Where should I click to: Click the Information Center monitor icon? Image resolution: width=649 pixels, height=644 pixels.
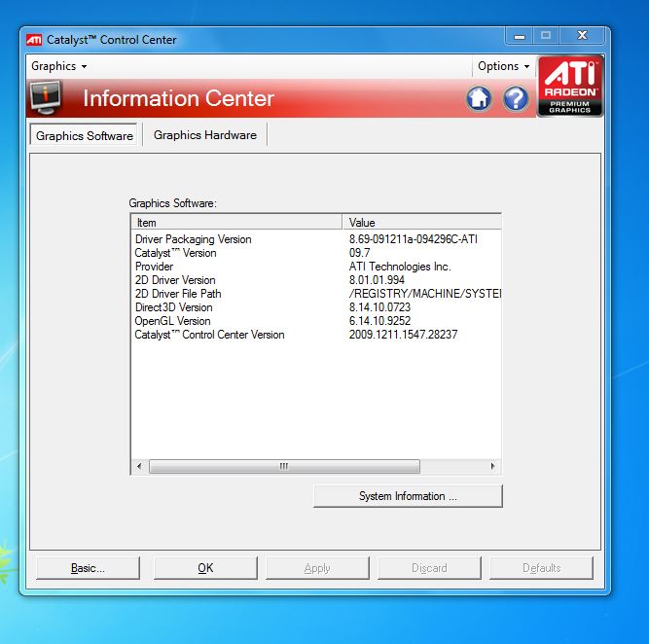pos(47,97)
